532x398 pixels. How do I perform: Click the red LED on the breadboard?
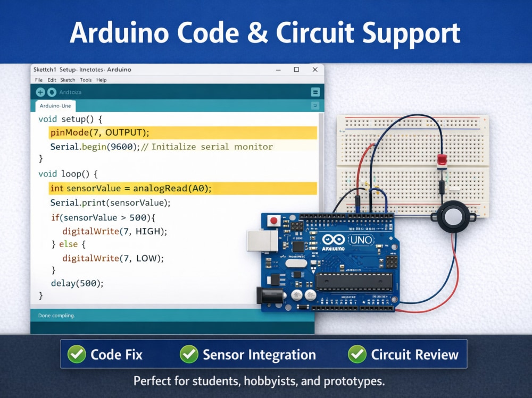[x=442, y=160]
